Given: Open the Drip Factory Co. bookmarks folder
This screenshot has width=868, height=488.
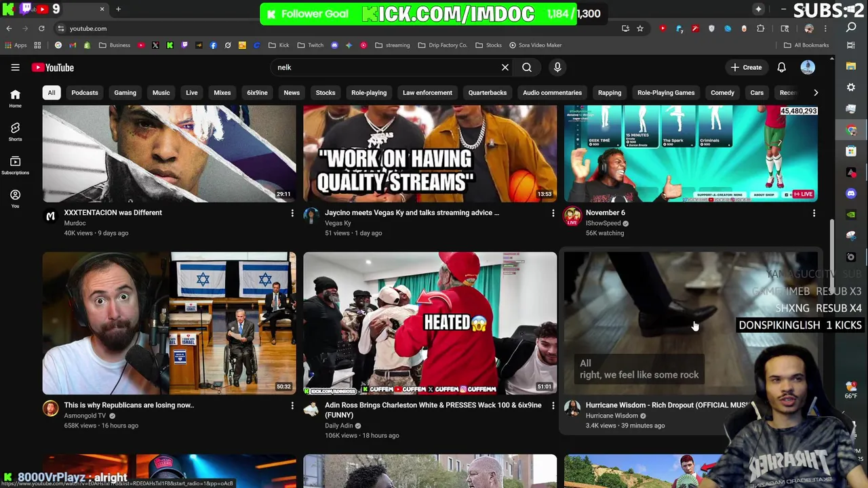Looking at the screenshot, I should pyautogui.click(x=442, y=45).
